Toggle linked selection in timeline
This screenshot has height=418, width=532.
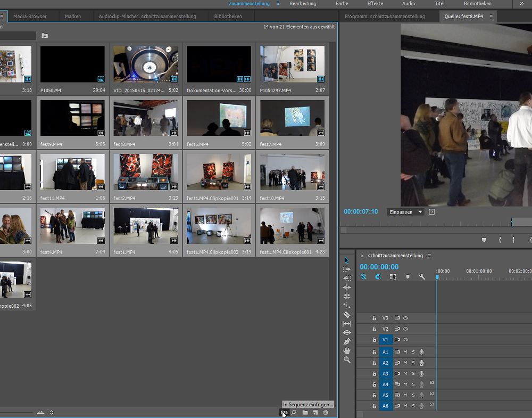coord(393,277)
